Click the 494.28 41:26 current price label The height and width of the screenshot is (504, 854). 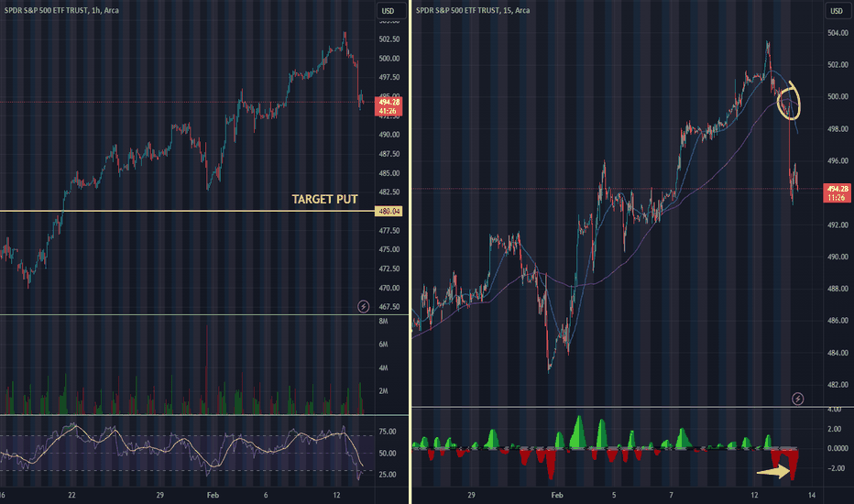389,106
